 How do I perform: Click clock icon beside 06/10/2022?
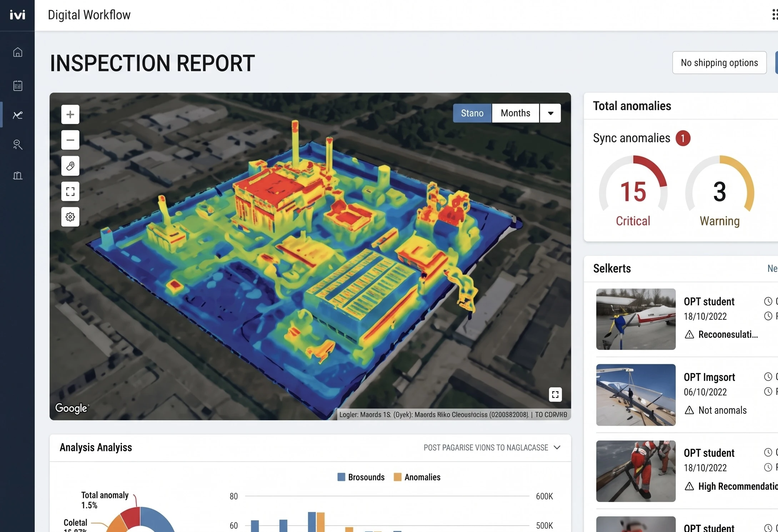pos(768,392)
